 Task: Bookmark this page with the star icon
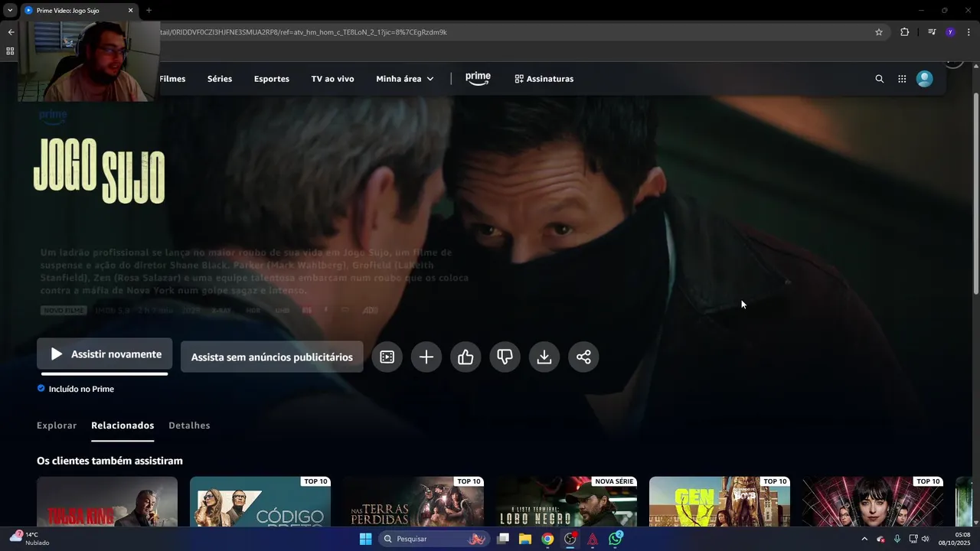879,32
